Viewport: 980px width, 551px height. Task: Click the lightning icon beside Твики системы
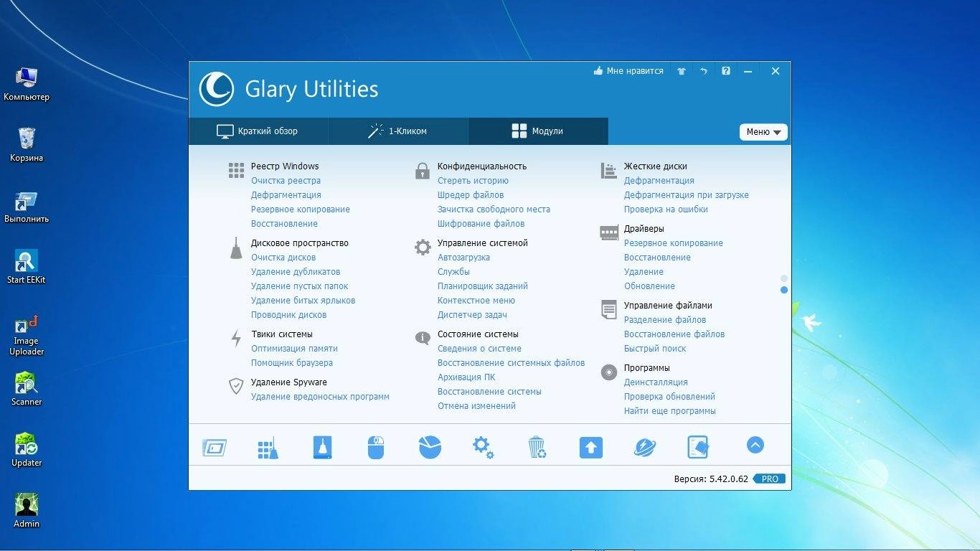[236, 338]
